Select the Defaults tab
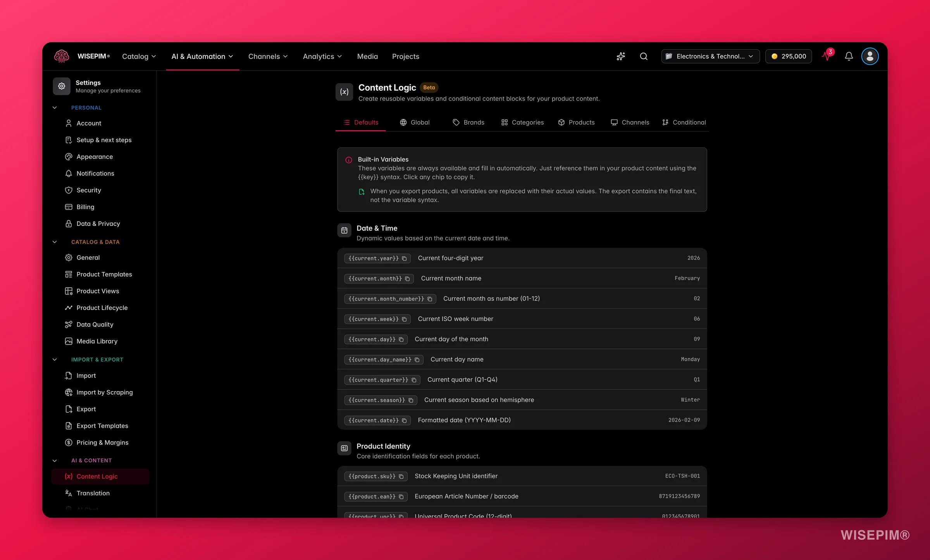The width and height of the screenshot is (930, 560). (x=360, y=122)
